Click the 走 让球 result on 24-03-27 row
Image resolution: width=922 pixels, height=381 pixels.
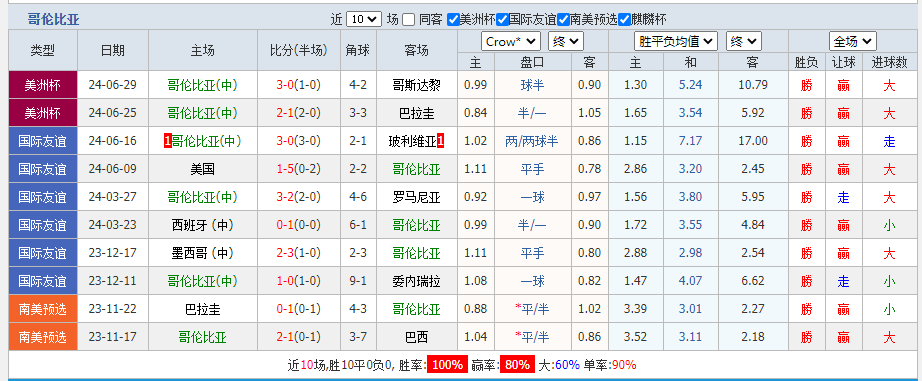(x=843, y=198)
